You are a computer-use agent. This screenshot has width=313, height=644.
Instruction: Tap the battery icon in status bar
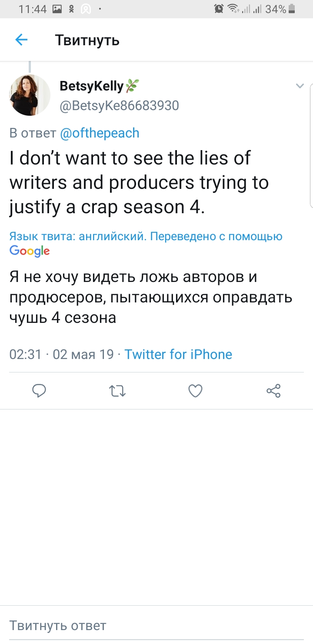pyautogui.click(x=292, y=9)
